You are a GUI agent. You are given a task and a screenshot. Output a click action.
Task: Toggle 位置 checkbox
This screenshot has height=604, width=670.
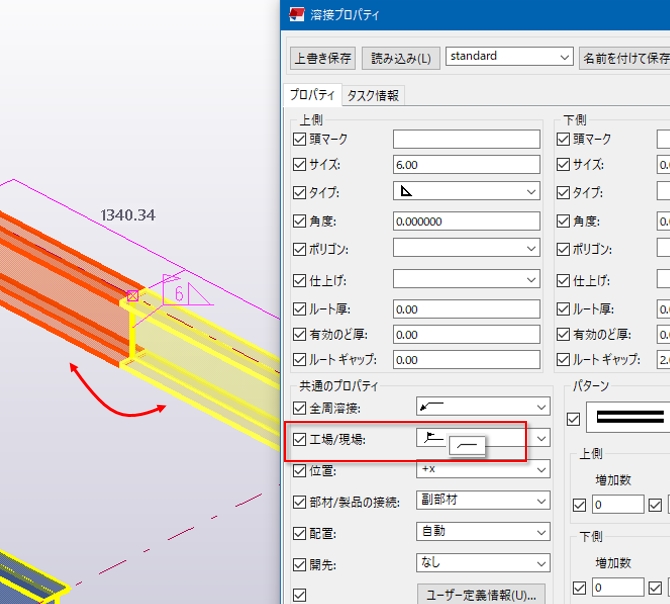click(x=300, y=471)
